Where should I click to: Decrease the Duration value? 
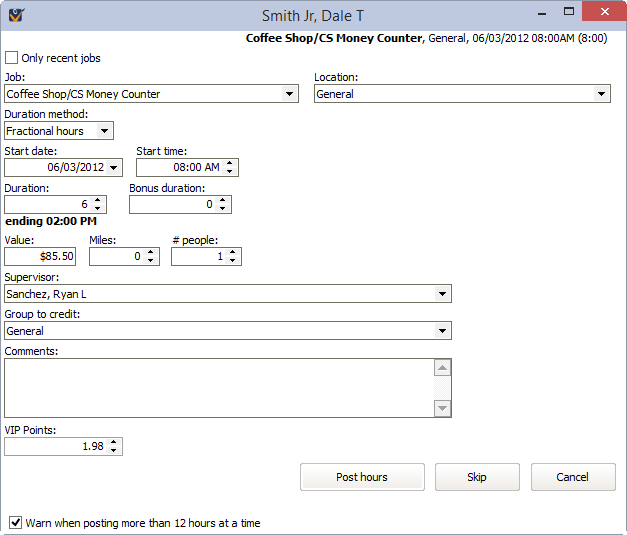tap(98, 208)
